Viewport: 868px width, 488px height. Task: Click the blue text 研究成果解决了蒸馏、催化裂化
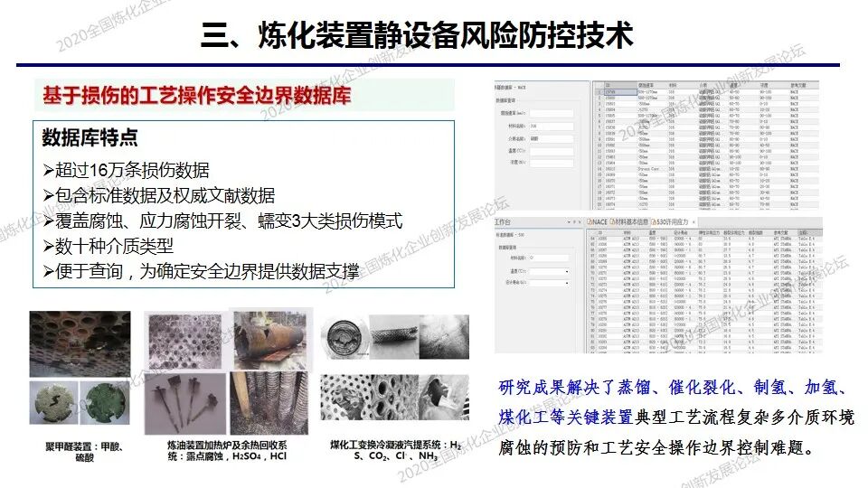coord(671,388)
